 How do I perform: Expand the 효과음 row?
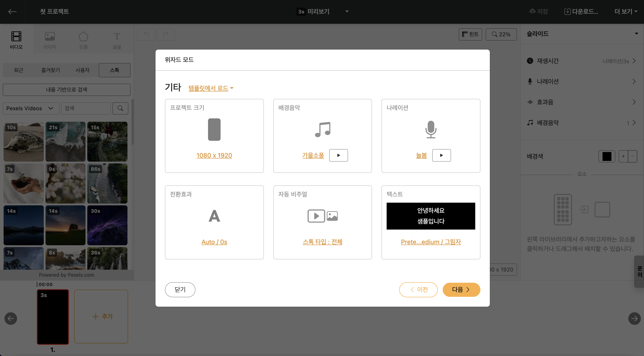pos(582,102)
